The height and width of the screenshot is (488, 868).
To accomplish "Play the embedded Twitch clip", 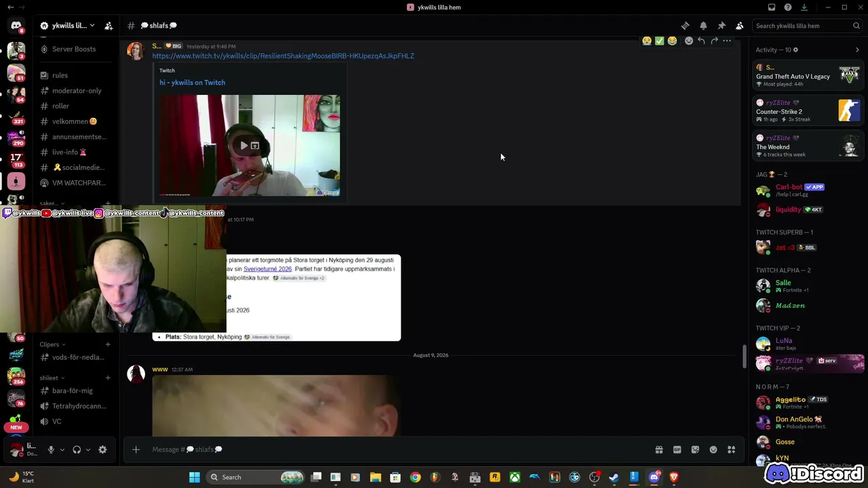I will coord(244,146).
